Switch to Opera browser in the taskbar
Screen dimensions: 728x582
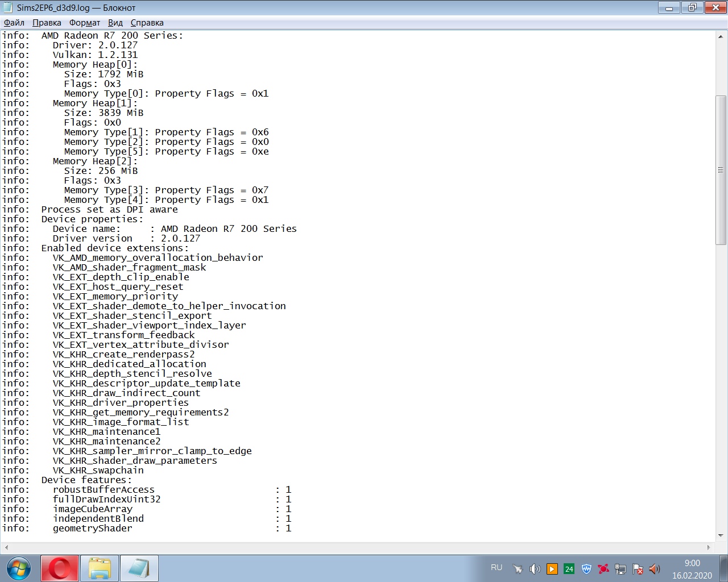click(x=60, y=568)
